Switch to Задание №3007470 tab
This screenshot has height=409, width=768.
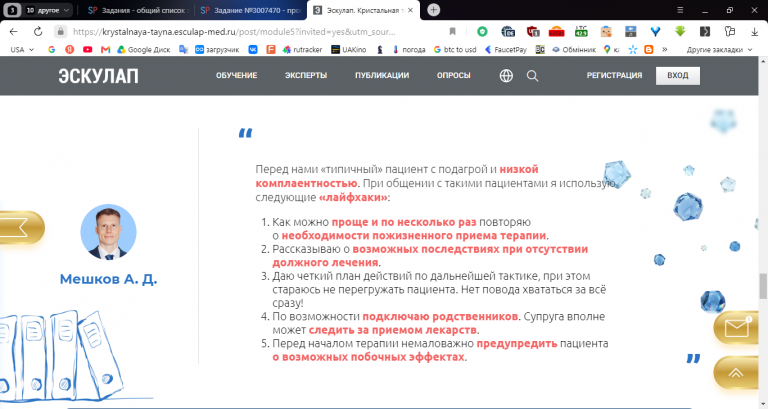[x=251, y=10]
